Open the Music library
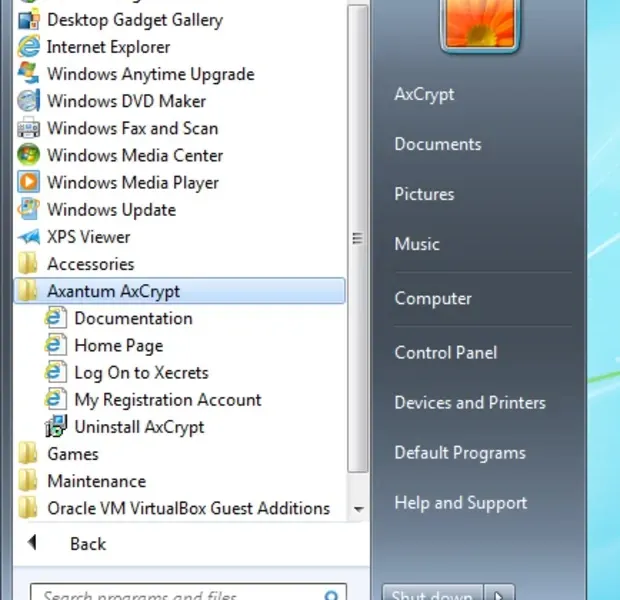 pyautogui.click(x=417, y=244)
